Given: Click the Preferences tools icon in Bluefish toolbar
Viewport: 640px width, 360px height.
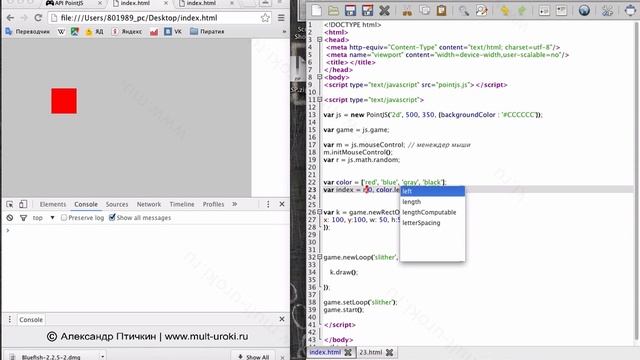Looking at the screenshot, I should (x=607, y=10).
